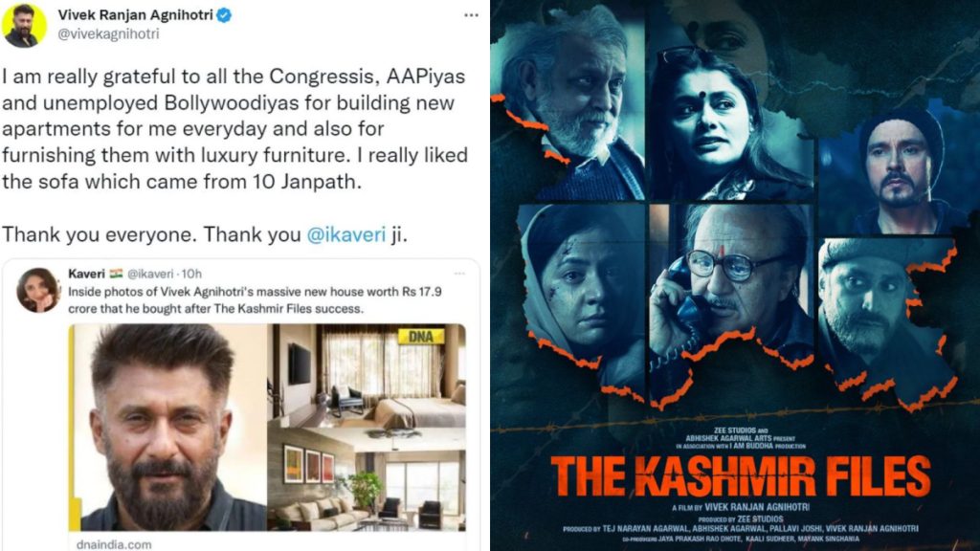980x551 pixels.
Task: Click the yellow DNA logo badge on the preview
Action: point(421,337)
